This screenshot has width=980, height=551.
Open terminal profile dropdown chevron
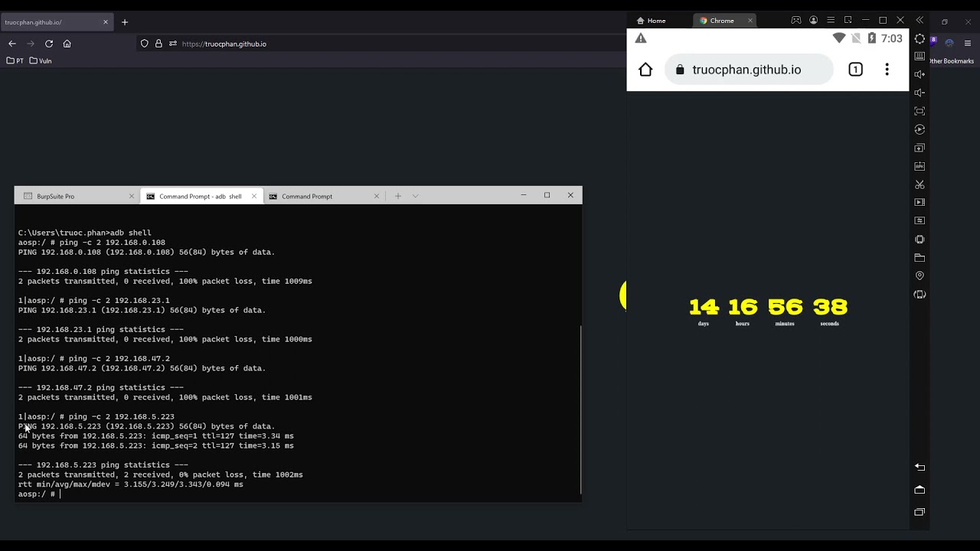pyautogui.click(x=416, y=196)
